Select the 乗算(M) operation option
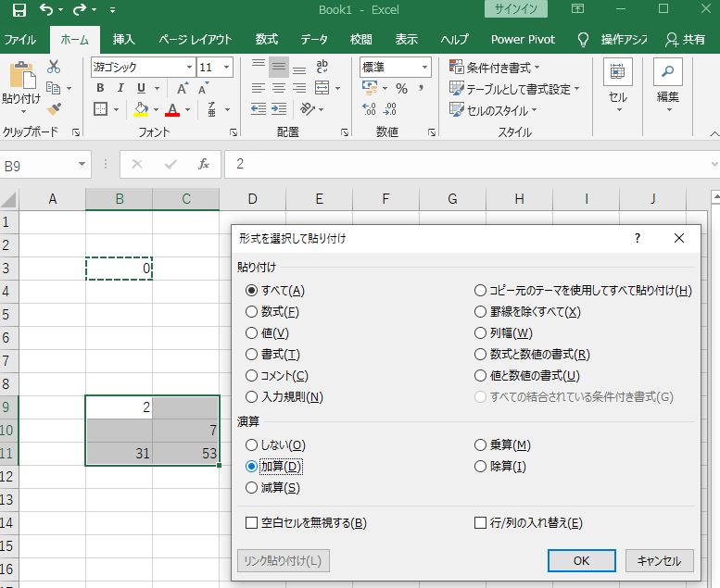The image size is (720, 588). click(x=480, y=445)
